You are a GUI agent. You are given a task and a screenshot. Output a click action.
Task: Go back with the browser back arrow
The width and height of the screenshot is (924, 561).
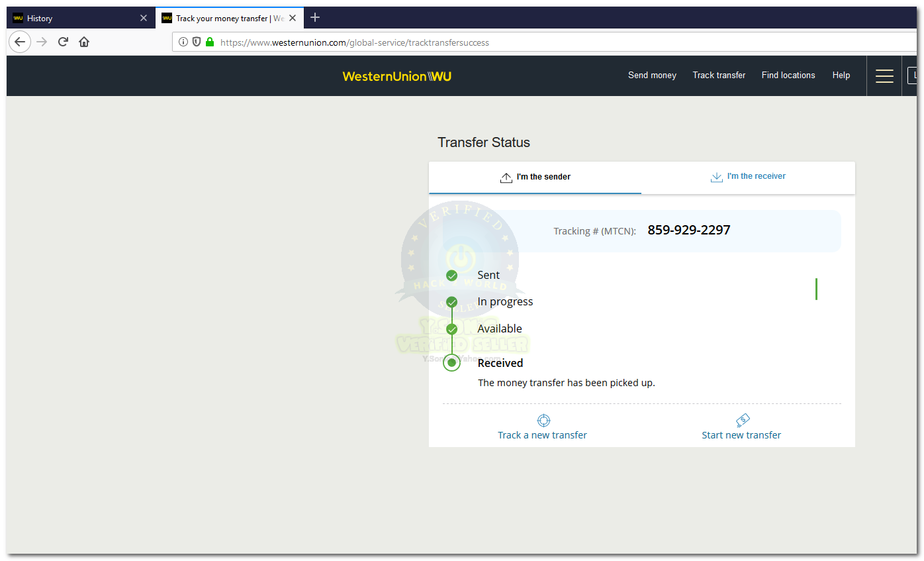[20, 42]
